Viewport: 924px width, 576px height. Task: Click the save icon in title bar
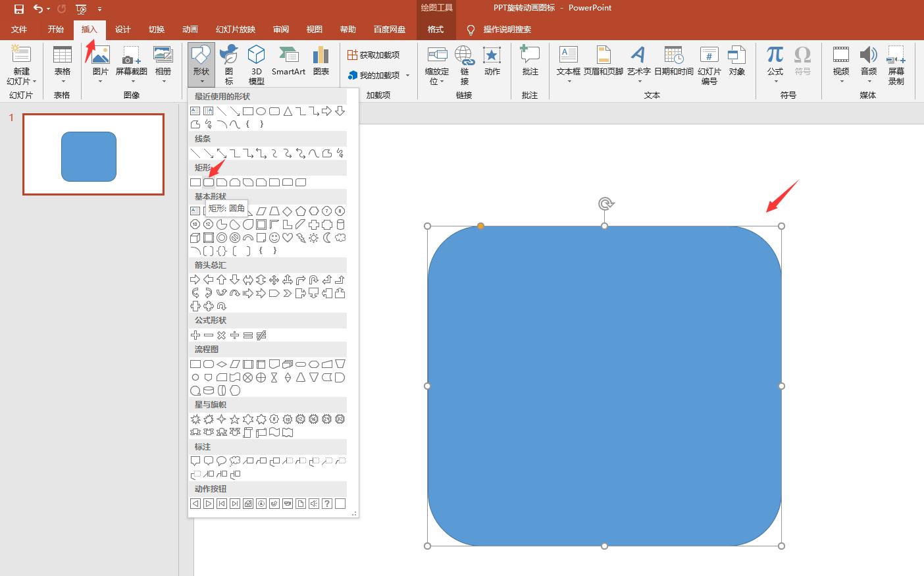(x=18, y=9)
